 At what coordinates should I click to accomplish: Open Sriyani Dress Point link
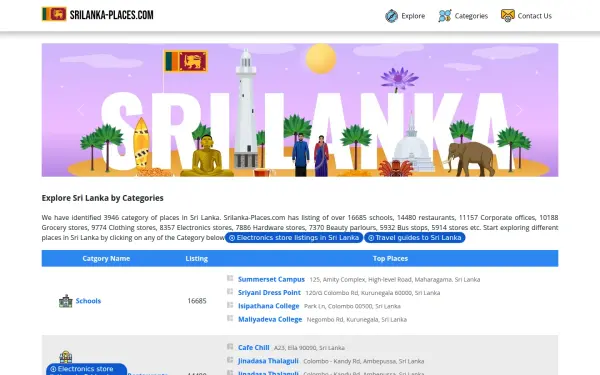(x=269, y=293)
